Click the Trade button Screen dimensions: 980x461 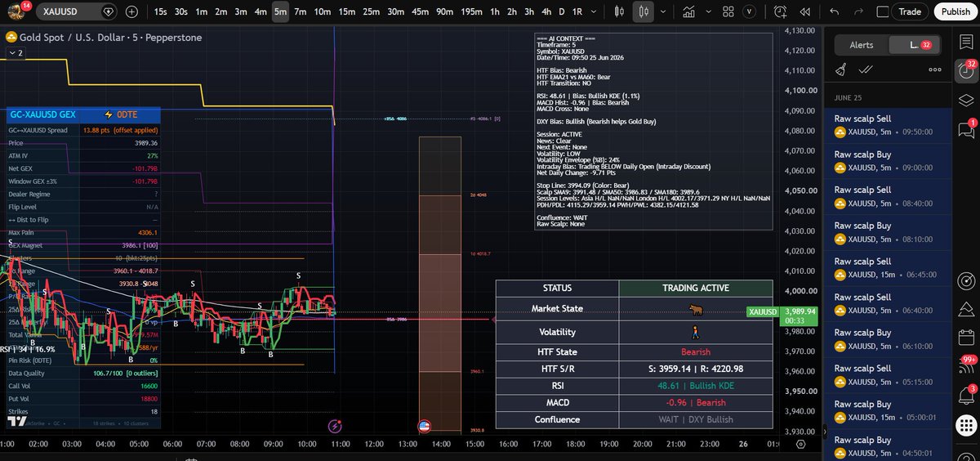[x=910, y=11]
